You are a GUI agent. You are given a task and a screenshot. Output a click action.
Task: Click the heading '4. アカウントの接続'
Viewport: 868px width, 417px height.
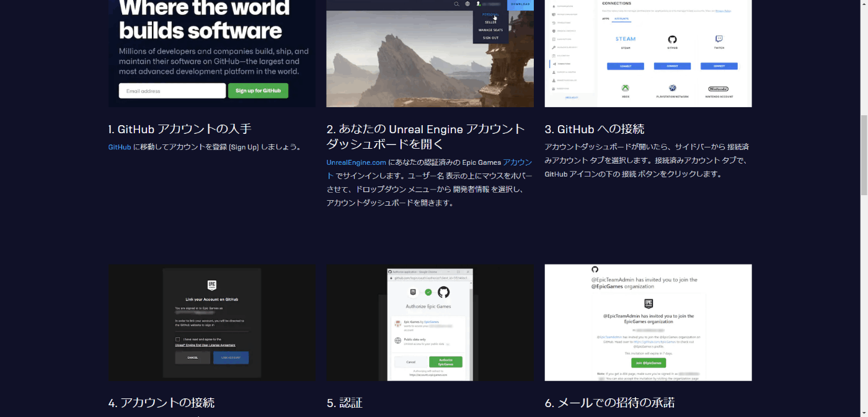point(162,403)
